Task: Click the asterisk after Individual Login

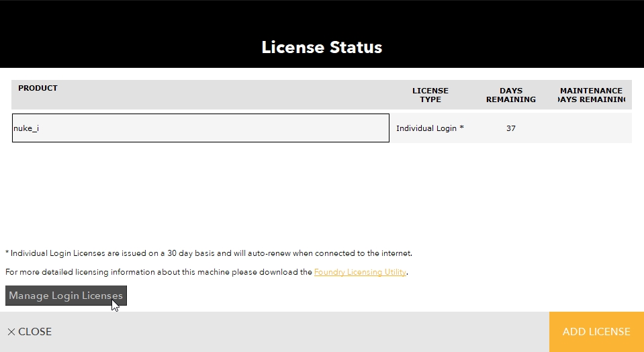Action: click(461, 128)
